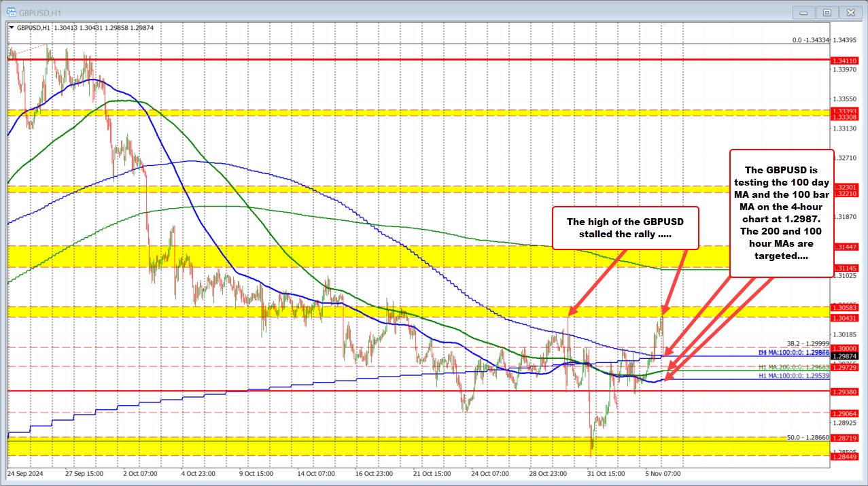Click the 50.0 - 1.28660 Fibonacci retracement label
Viewport: 868px width, 486px height.
(x=806, y=438)
